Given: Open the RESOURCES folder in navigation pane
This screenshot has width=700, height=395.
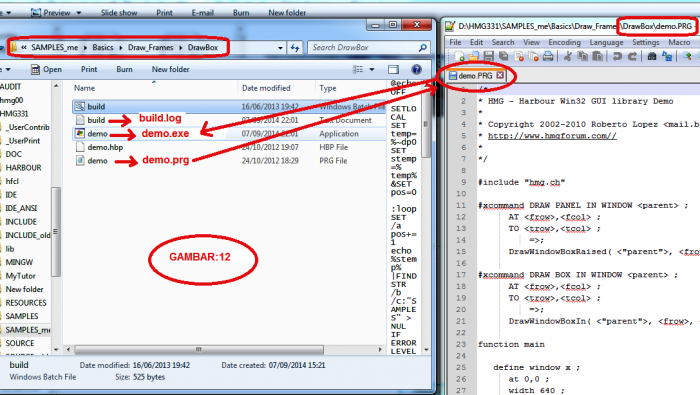Looking at the screenshot, I should [x=25, y=303].
